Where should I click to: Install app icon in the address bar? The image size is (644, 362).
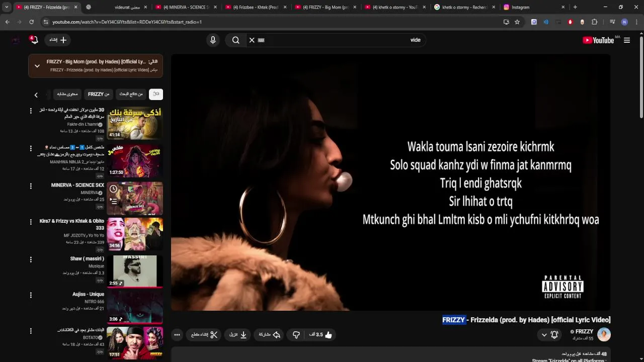(x=506, y=22)
